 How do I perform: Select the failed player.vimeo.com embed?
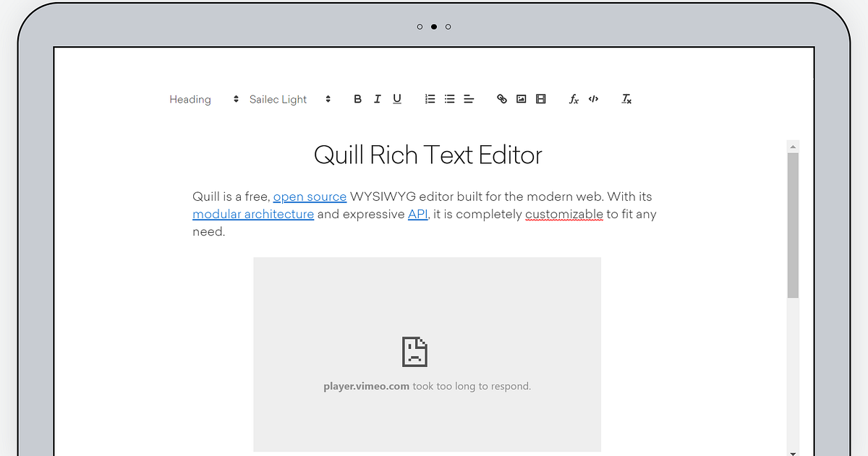(427, 354)
